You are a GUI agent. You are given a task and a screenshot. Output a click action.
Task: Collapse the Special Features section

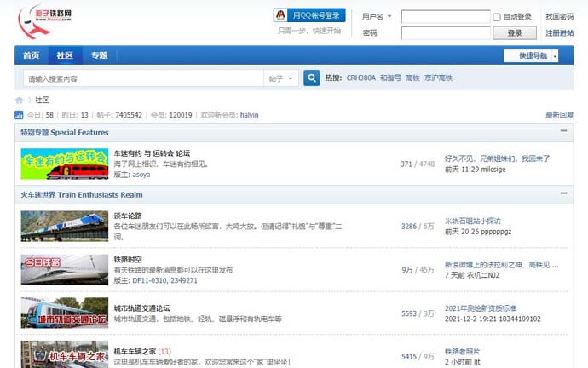[x=563, y=131]
